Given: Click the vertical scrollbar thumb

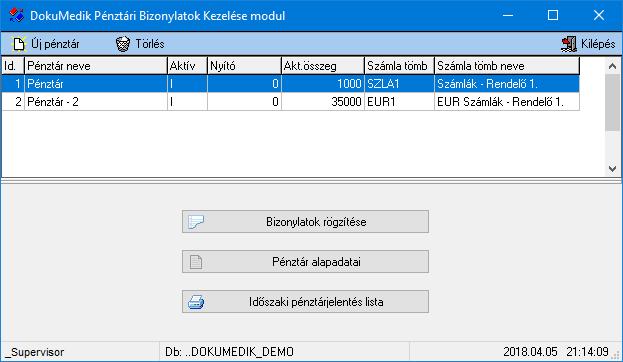Looking at the screenshot, I should (612, 103).
